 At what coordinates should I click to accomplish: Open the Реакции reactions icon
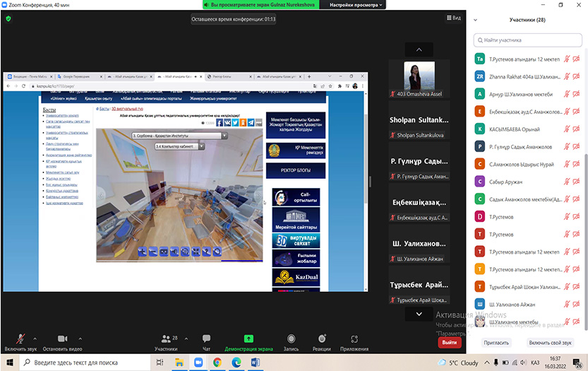pyautogui.click(x=322, y=340)
